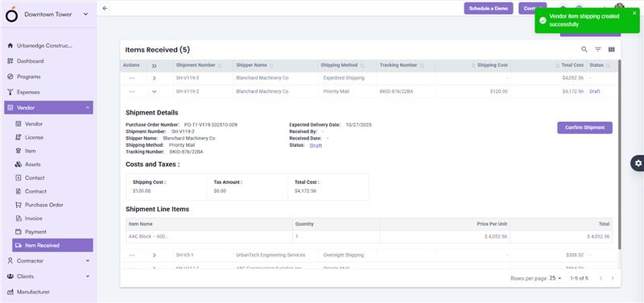The height and width of the screenshot is (303, 644).
Task: Expand the SH-V5-1 shipment row
Action: pos(154,255)
